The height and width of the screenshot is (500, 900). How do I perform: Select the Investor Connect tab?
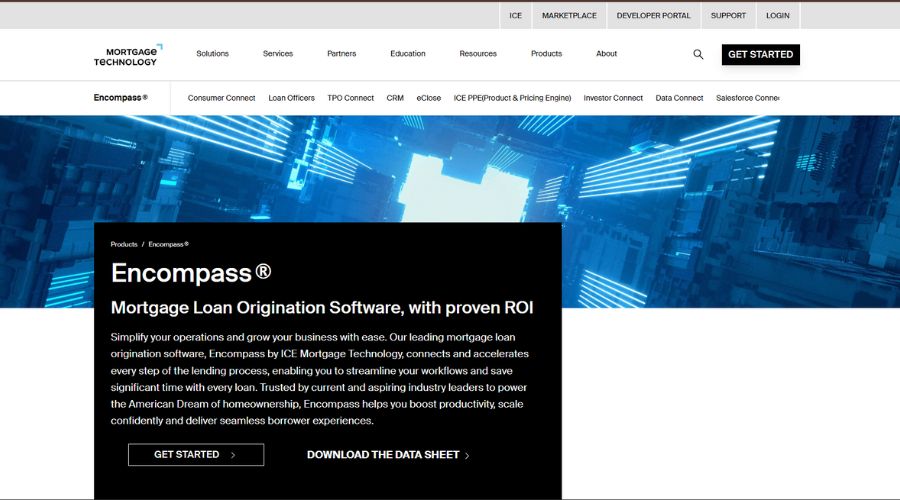tap(613, 98)
